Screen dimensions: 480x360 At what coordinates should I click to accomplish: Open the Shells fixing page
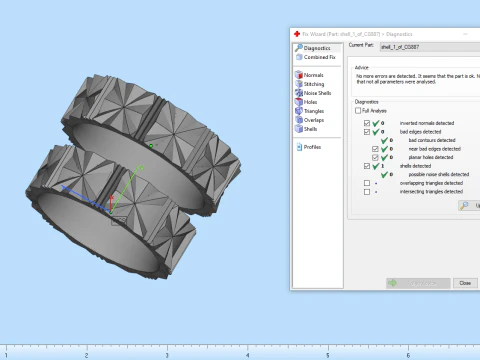(x=306, y=129)
